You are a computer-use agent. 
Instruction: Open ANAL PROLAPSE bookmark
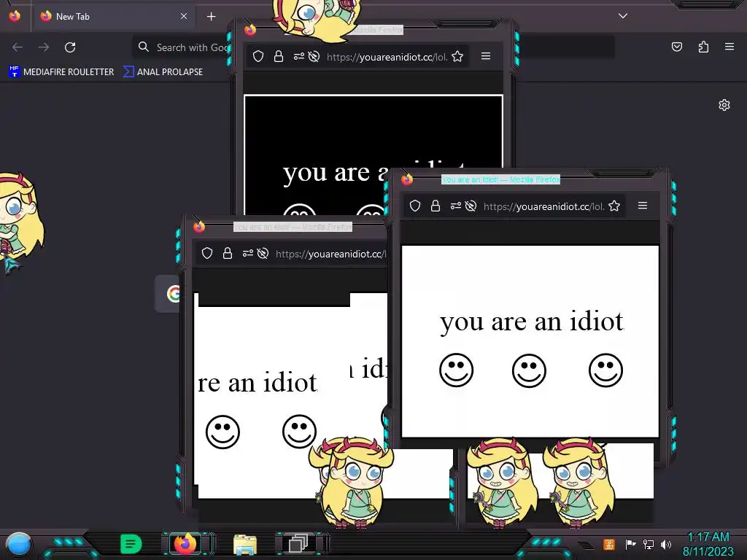tap(163, 72)
